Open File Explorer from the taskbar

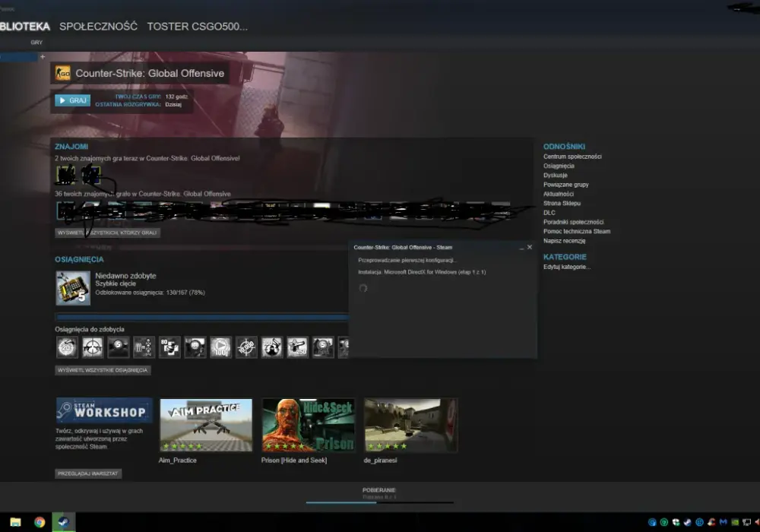[x=15, y=522]
